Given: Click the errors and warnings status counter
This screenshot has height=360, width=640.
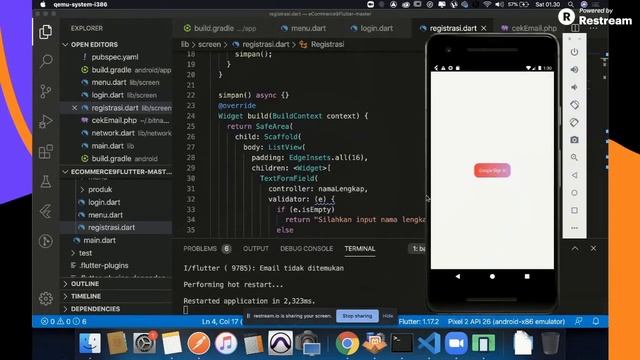Looking at the screenshot, I should tap(64, 322).
